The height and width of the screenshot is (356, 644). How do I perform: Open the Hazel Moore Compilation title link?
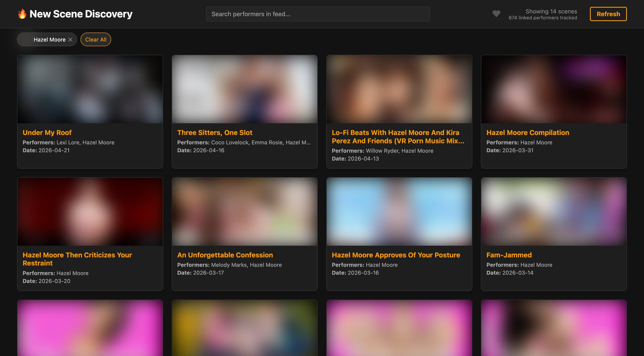pyautogui.click(x=528, y=133)
